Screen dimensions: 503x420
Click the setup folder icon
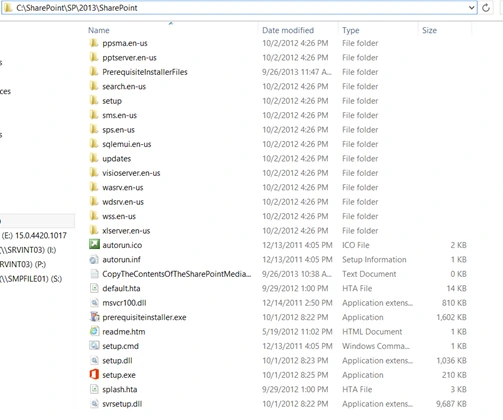94,100
